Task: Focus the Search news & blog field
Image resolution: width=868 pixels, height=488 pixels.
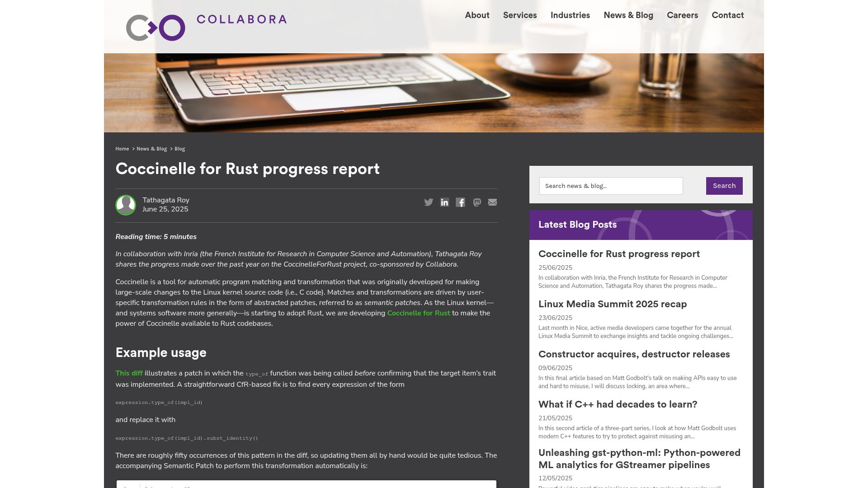Action: (611, 186)
